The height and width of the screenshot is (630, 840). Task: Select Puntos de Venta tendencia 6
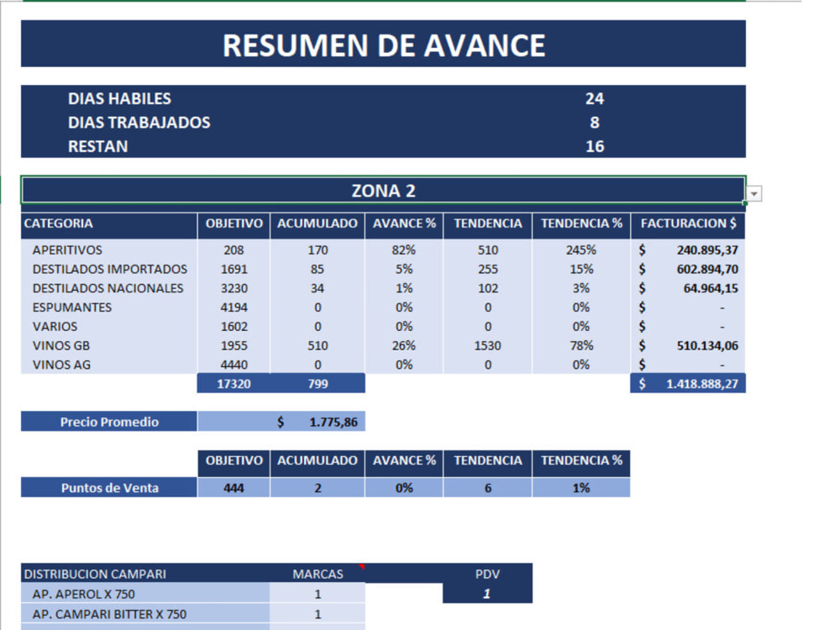tap(487, 487)
